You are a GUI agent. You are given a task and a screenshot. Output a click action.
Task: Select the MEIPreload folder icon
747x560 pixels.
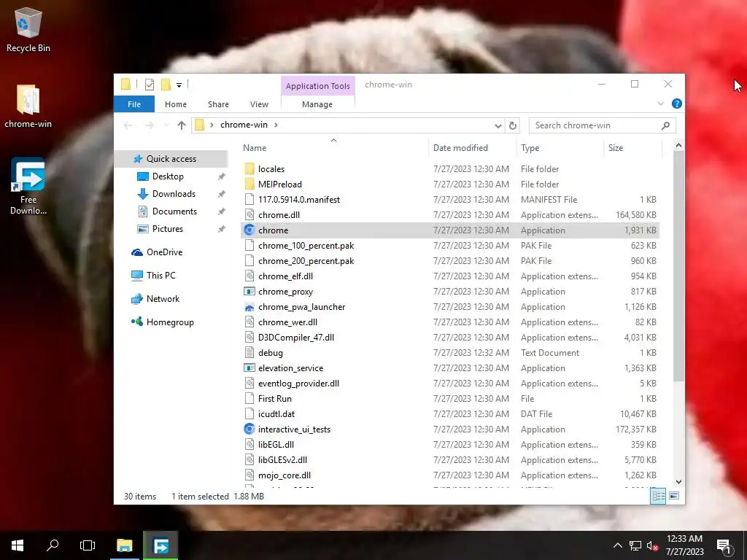249,184
